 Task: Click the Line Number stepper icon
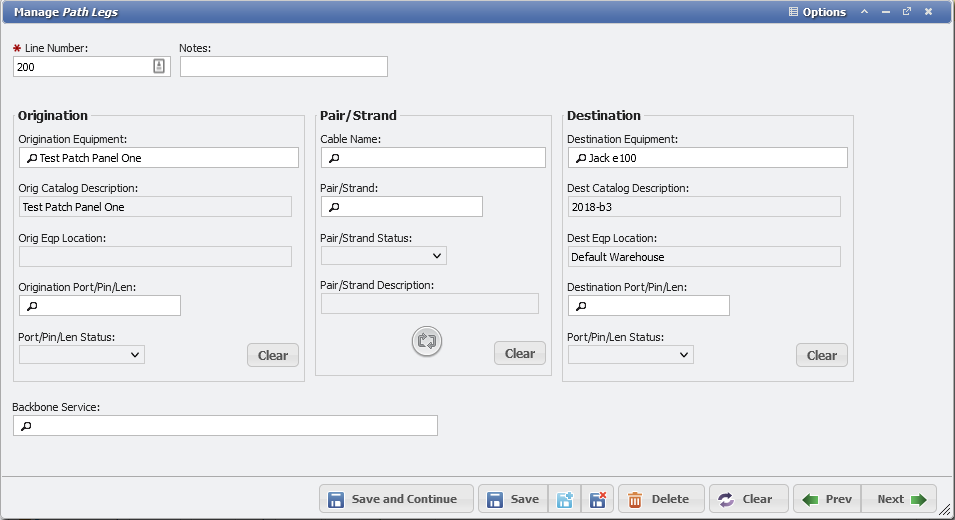tap(159, 66)
